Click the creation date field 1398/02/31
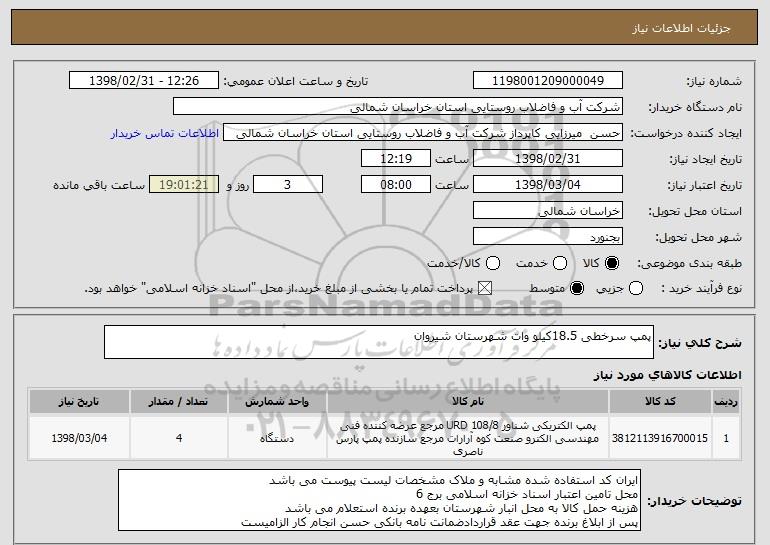Screen dimensions: 770x545 (548, 159)
